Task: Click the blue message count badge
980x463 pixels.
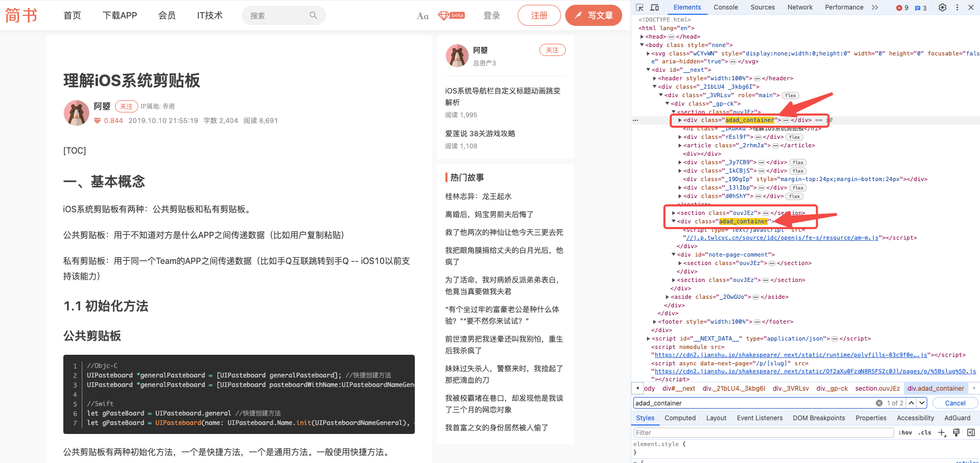Action: [x=921, y=8]
